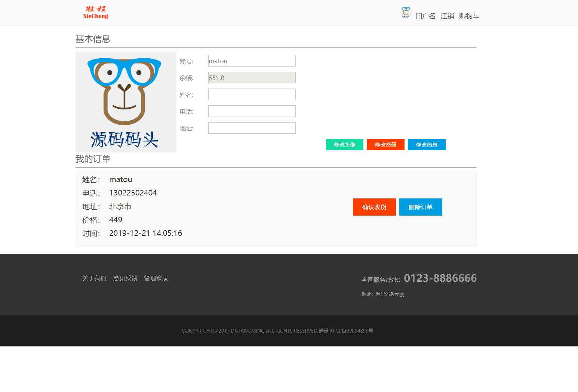Open the 修改密码 password change button

385,145
